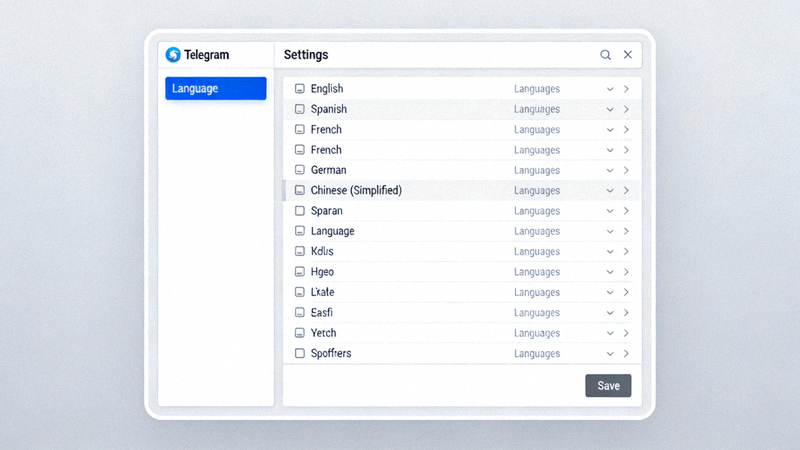
Task: Tick the Spoffrers checkbox
Action: coord(300,353)
